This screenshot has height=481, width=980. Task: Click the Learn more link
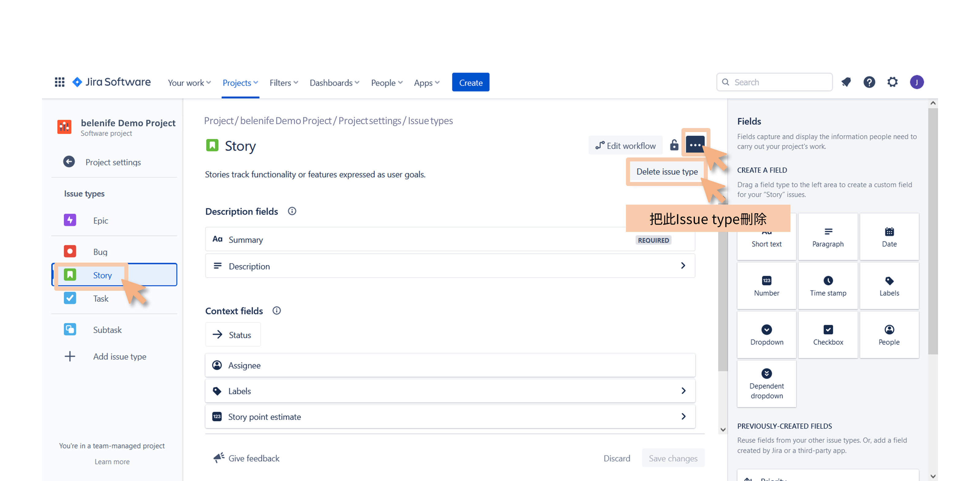pos(112,462)
